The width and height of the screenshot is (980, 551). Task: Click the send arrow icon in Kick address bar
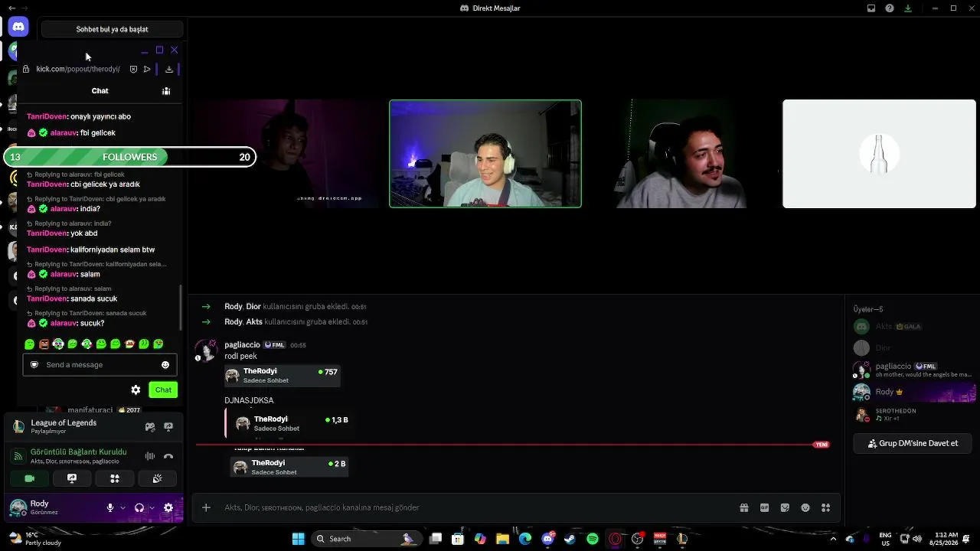click(x=147, y=69)
